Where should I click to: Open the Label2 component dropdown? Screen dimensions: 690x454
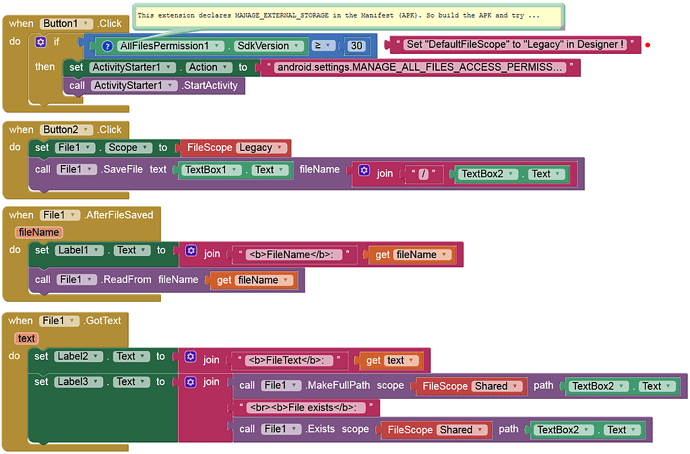coord(79,356)
